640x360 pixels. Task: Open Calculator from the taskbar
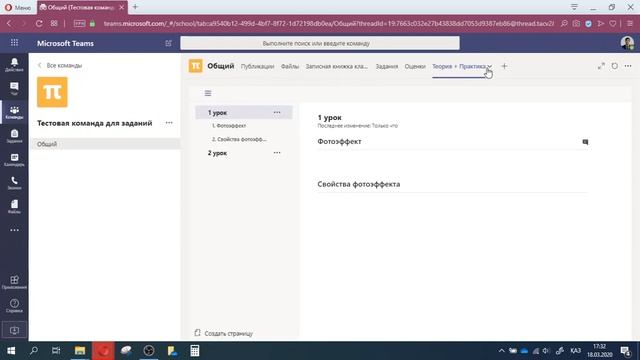pos(195,351)
